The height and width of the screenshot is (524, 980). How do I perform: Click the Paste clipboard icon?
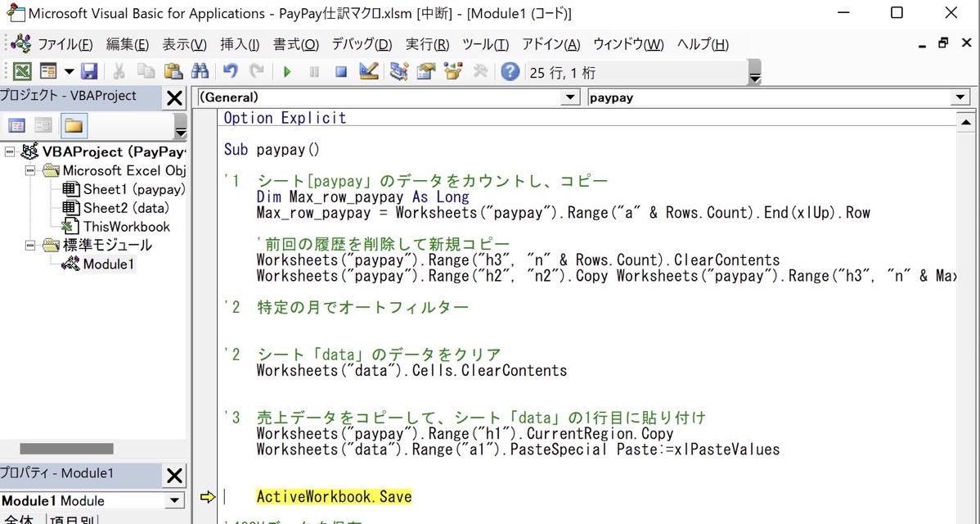click(x=173, y=71)
